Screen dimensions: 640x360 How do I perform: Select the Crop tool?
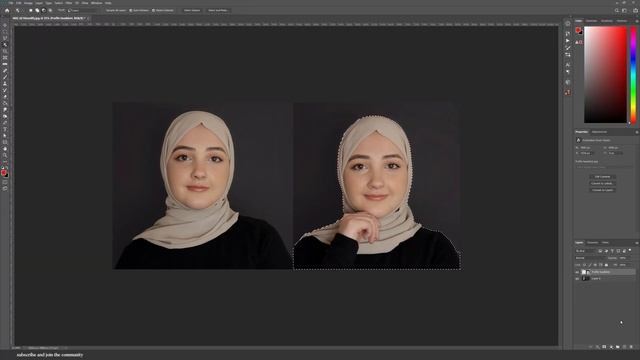[x=5, y=51]
